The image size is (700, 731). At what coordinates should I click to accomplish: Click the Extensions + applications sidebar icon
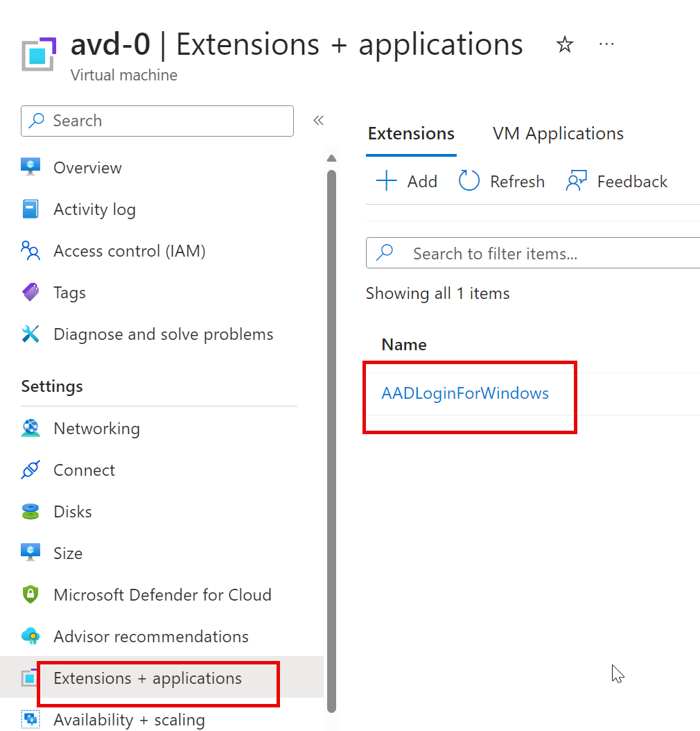coord(29,678)
